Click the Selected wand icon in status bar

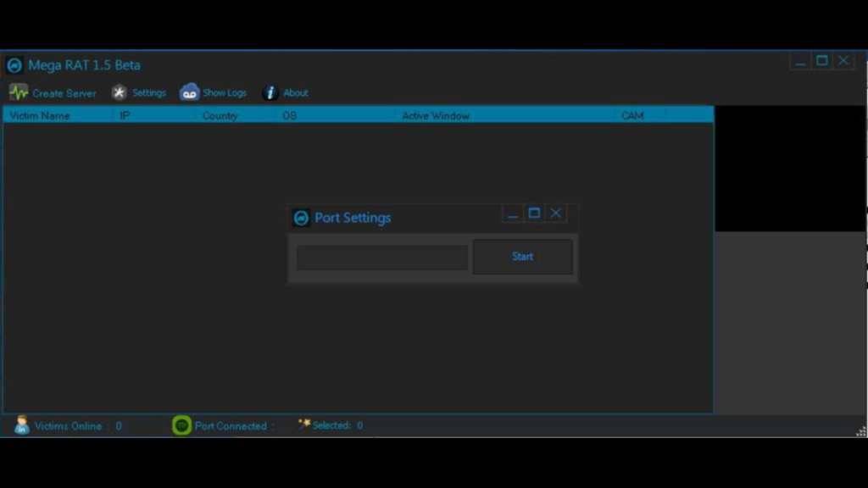pyautogui.click(x=304, y=424)
